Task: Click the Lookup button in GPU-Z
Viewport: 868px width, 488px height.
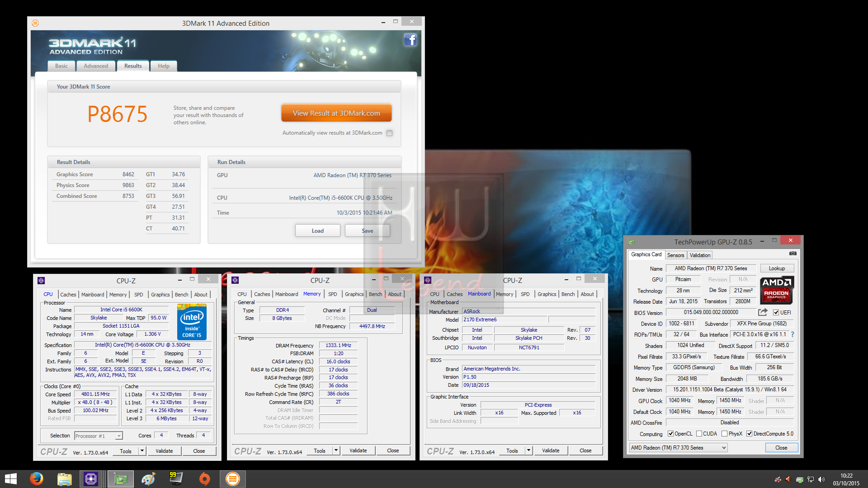Action: coord(777,268)
